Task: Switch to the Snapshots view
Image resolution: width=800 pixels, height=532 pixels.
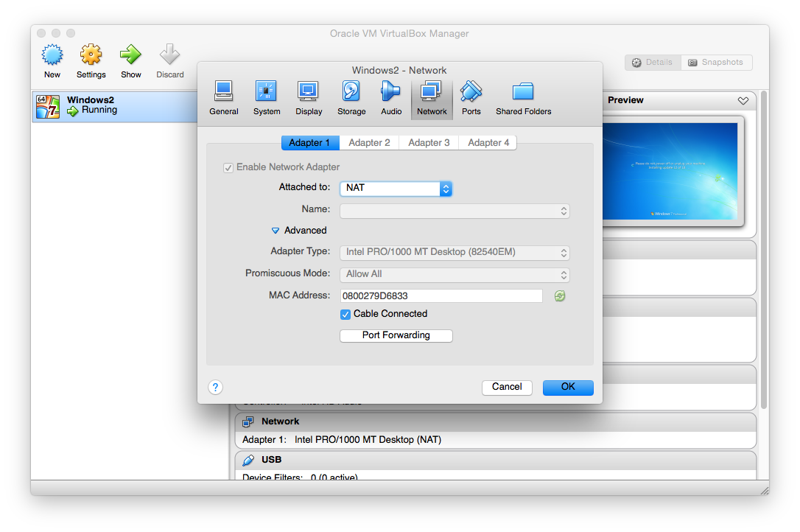Action: pyautogui.click(x=716, y=63)
